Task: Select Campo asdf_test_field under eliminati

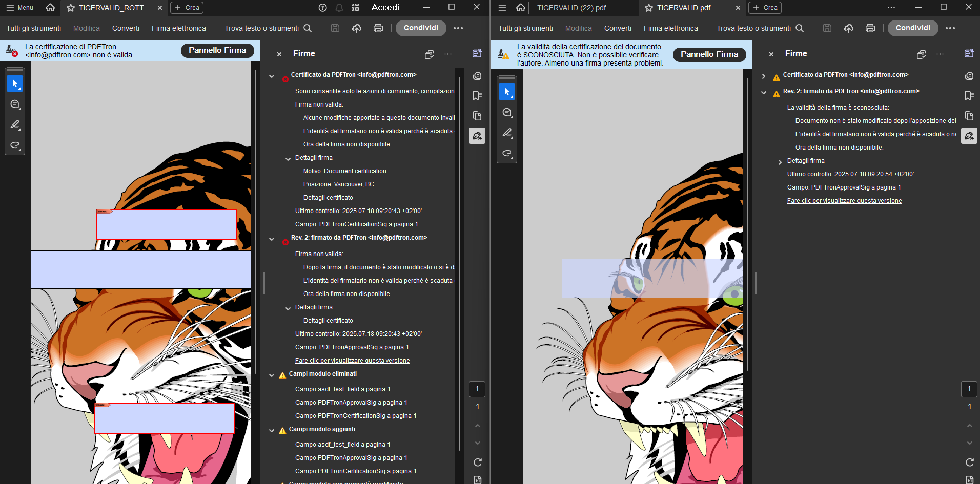Action: tap(342, 389)
